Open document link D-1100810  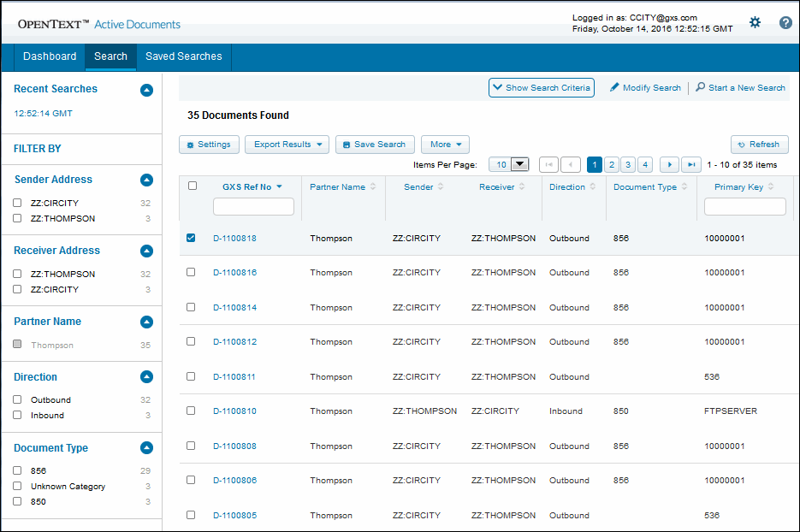pyautogui.click(x=234, y=411)
